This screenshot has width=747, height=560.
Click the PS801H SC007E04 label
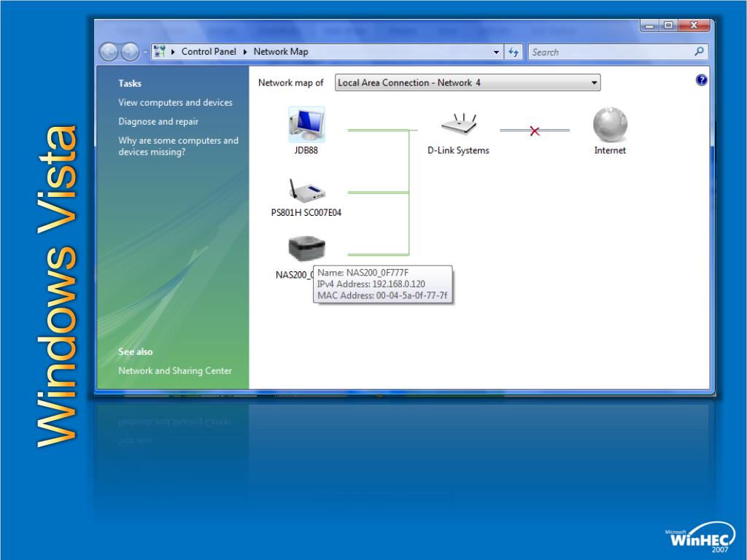(x=306, y=212)
